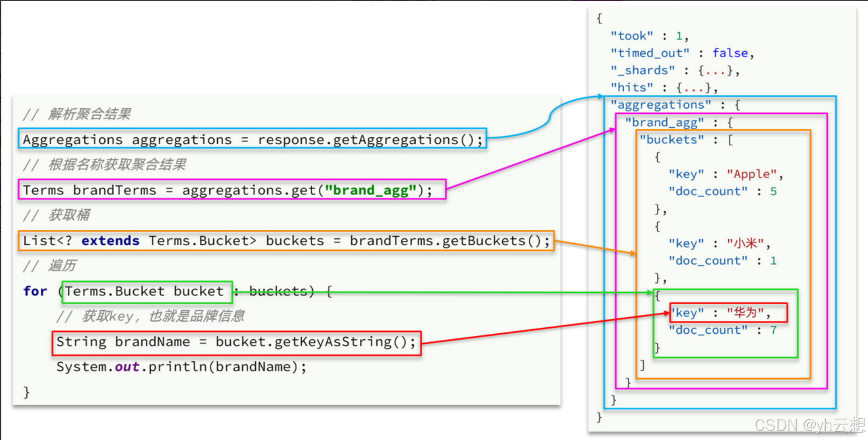Click the '"aggregations" : {' line
This screenshot has width=868, height=440.
675,105
